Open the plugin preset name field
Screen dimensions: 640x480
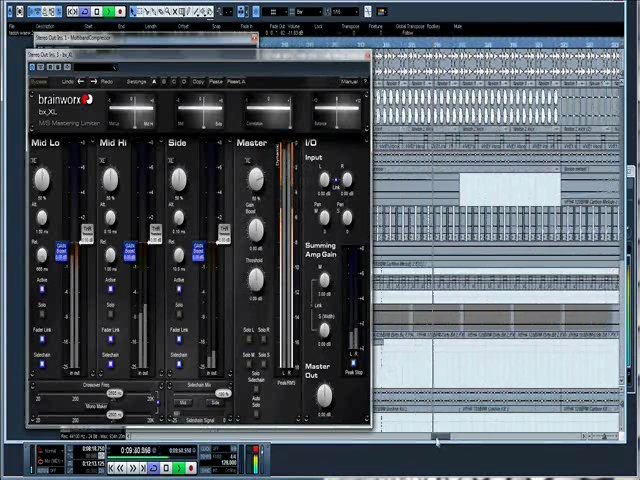(96, 67)
